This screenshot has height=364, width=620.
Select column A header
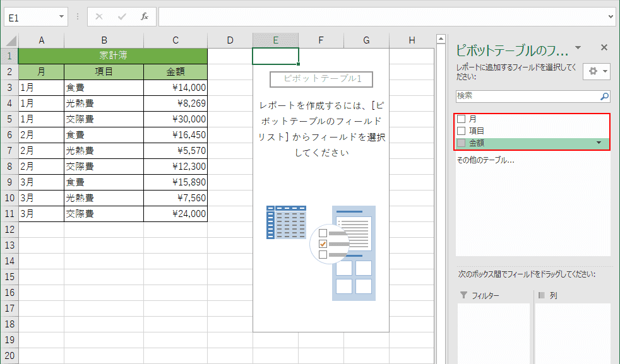point(41,40)
